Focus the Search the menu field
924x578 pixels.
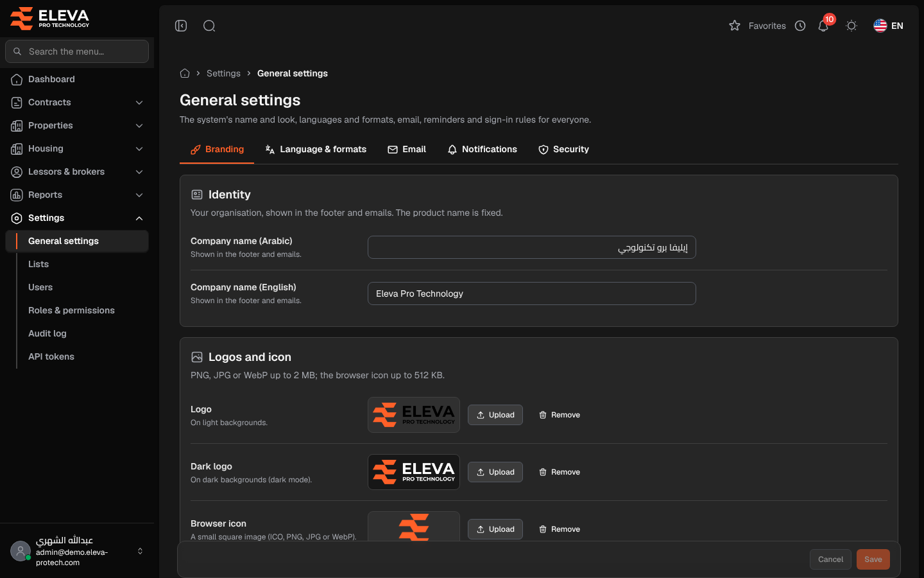pyautogui.click(x=77, y=51)
